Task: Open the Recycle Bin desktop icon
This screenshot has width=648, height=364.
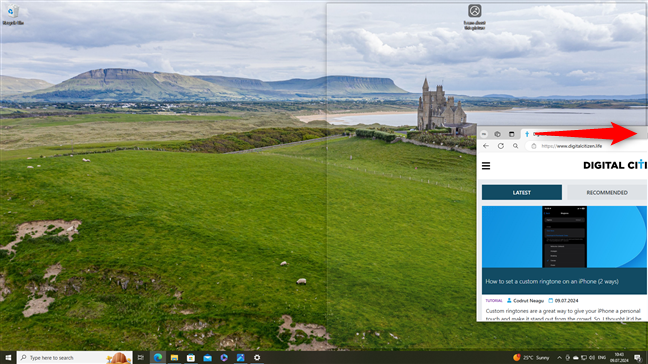Action: pyautogui.click(x=13, y=14)
